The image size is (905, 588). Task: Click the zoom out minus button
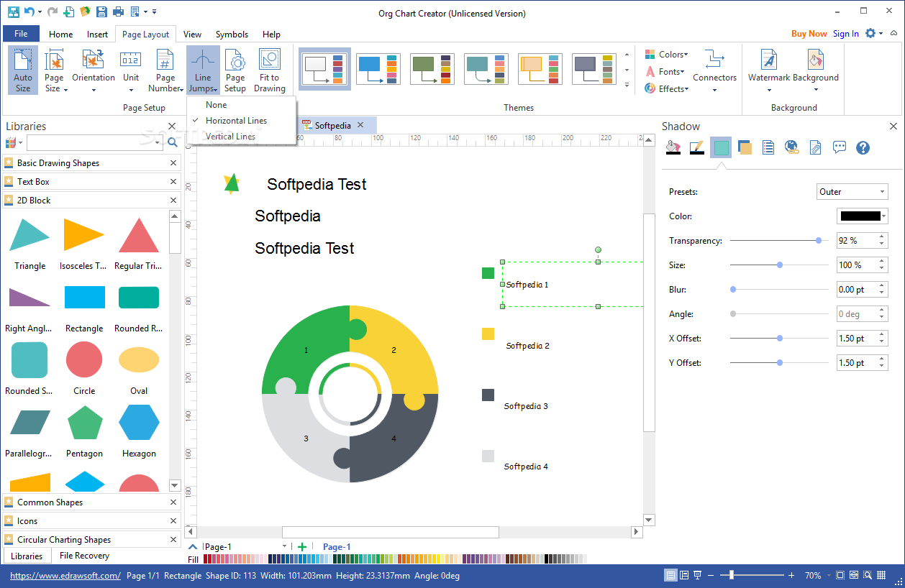click(711, 575)
